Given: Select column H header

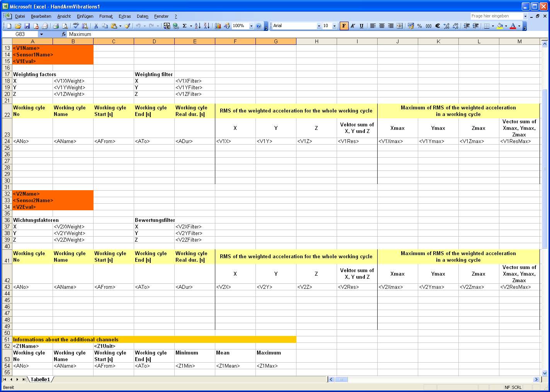Looking at the screenshot, I should tap(317, 41).
